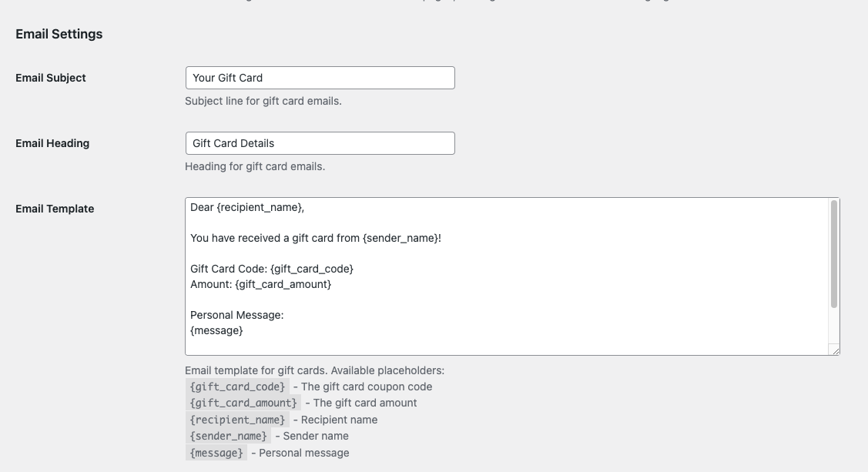Click the Email Settings section heading
This screenshot has width=868, height=472.
(x=59, y=34)
